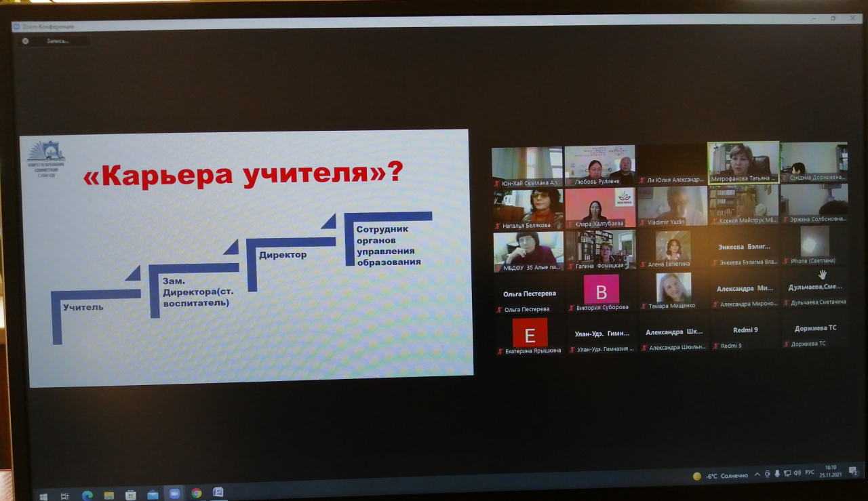Viewport: 868px width, 501px height.
Task: Open the Mail app in the taskbar
Action: pyautogui.click(x=153, y=495)
